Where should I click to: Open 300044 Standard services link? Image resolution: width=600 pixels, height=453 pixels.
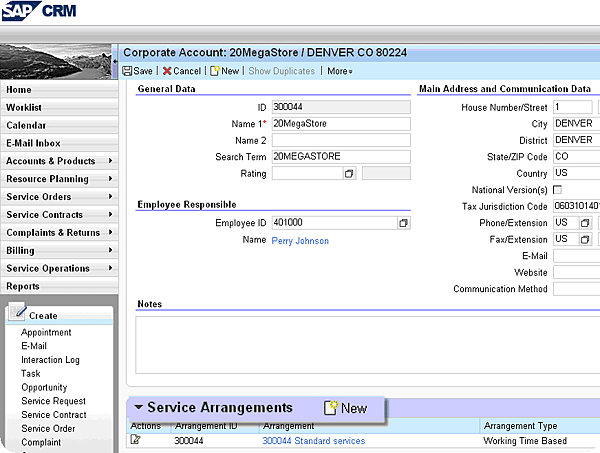point(314,441)
